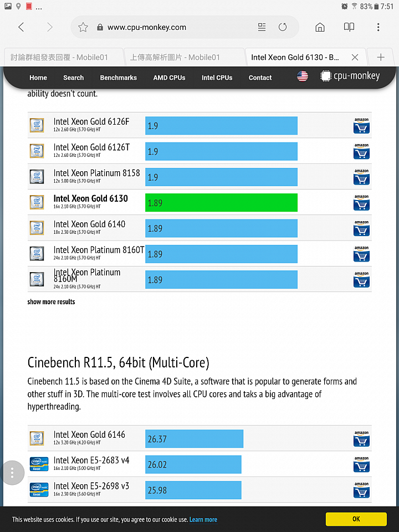399x532 pixels.
Task: Select the US flag language icon
Action: pos(303,76)
